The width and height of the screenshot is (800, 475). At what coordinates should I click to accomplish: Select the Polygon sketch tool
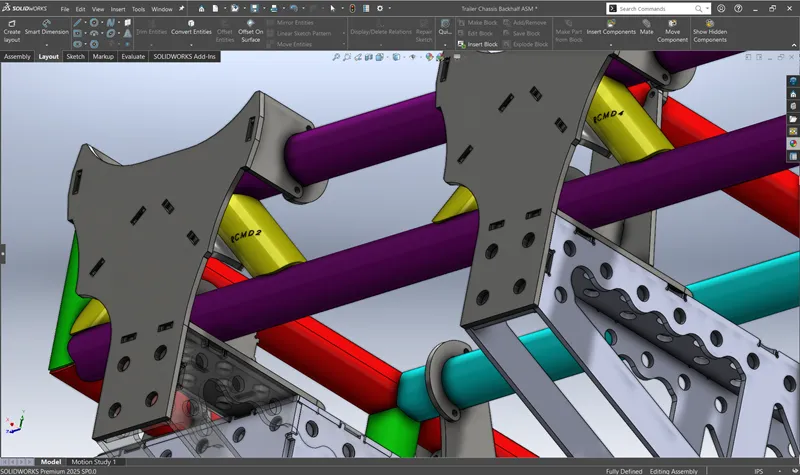[94, 44]
